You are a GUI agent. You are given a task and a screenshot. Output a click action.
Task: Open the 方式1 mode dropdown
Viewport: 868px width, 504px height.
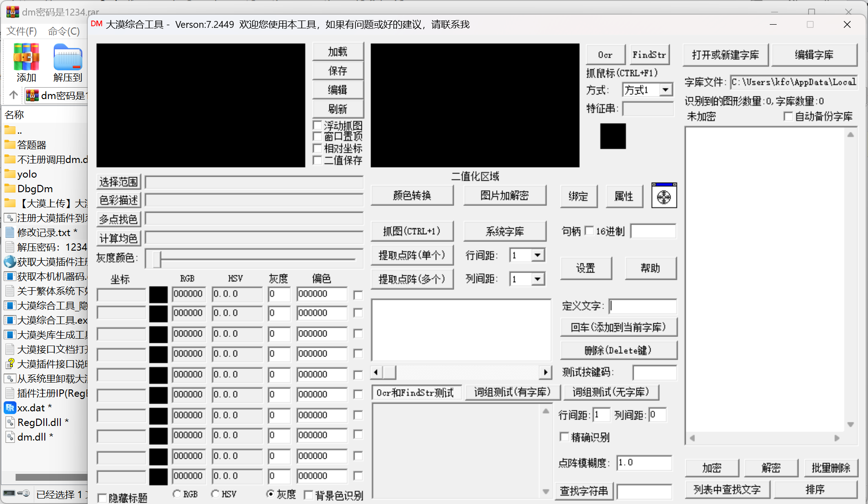click(666, 90)
